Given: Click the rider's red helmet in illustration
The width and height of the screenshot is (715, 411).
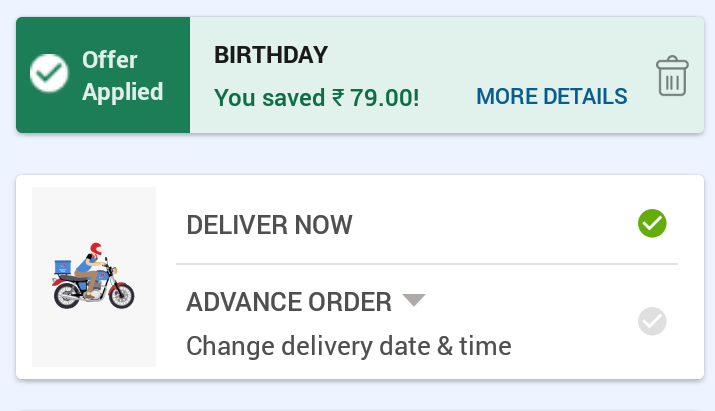Looking at the screenshot, I should [x=96, y=248].
